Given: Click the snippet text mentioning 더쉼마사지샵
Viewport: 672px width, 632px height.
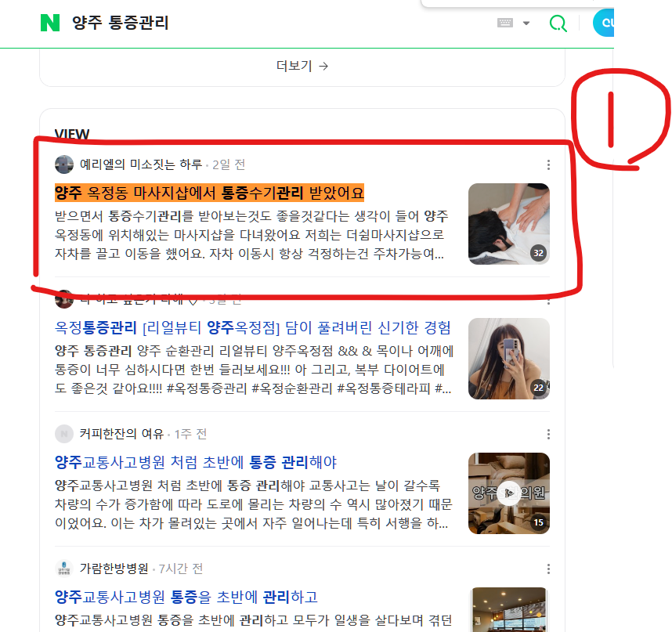Looking at the screenshot, I should (x=251, y=235).
